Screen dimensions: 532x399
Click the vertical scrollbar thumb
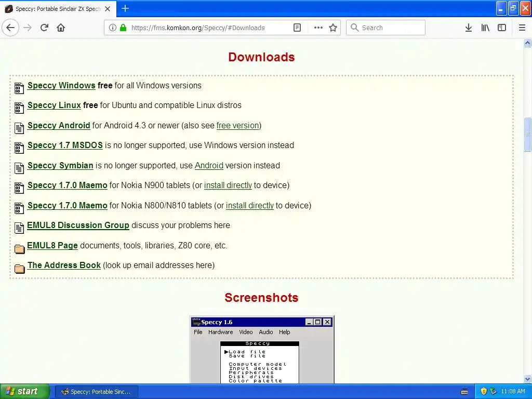[527, 134]
